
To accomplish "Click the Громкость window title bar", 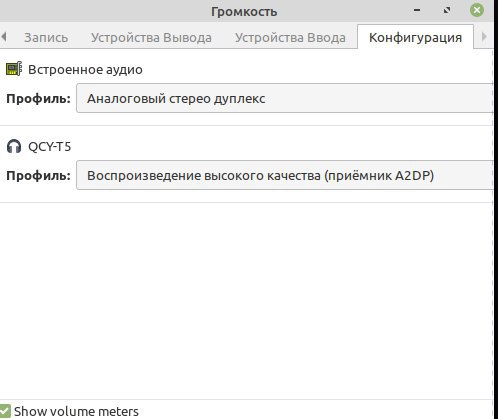I will (244, 11).
